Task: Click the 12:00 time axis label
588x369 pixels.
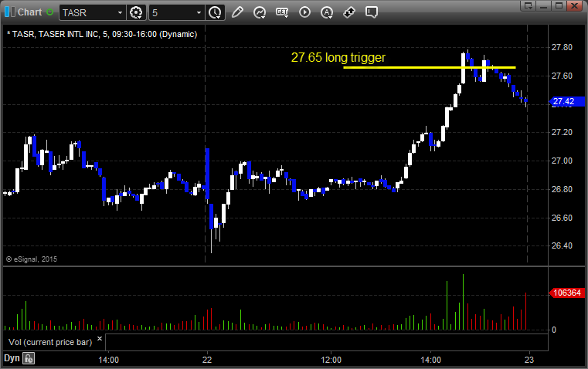Action: 331,360
